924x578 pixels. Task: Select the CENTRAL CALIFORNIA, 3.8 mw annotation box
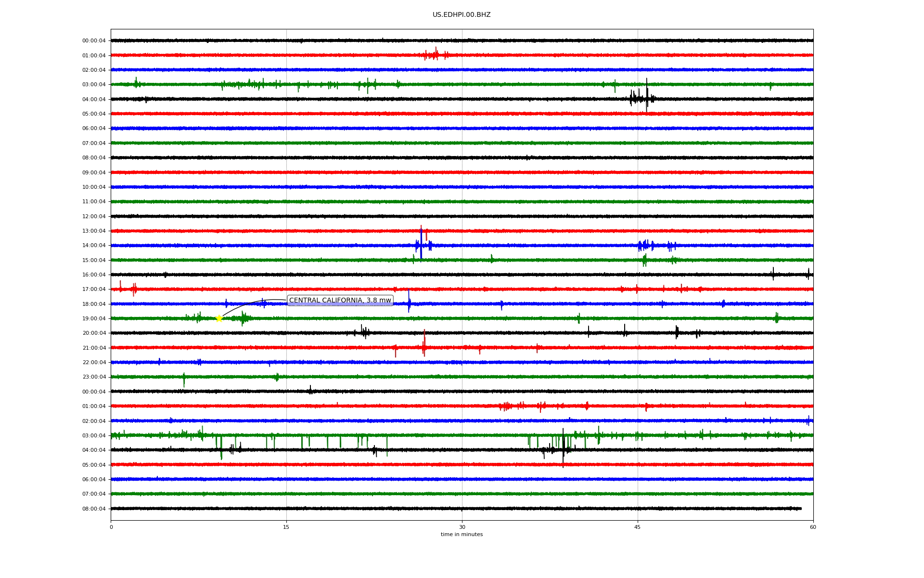pos(340,301)
